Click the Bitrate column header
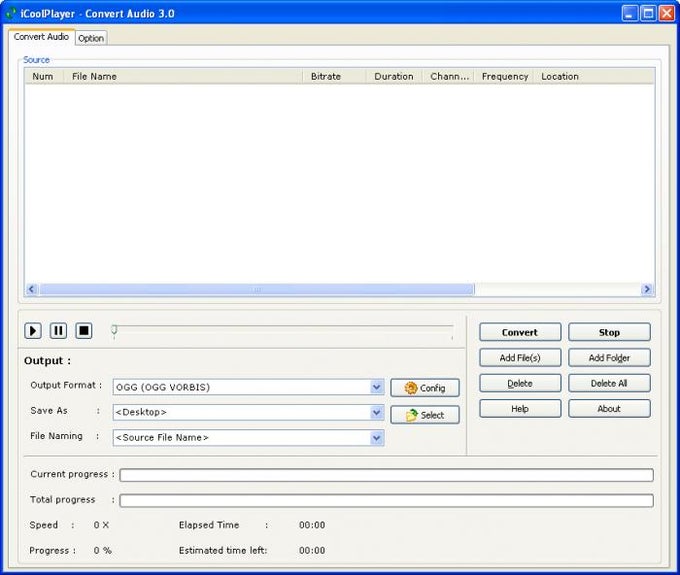The width and height of the screenshot is (680, 575). point(334,76)
